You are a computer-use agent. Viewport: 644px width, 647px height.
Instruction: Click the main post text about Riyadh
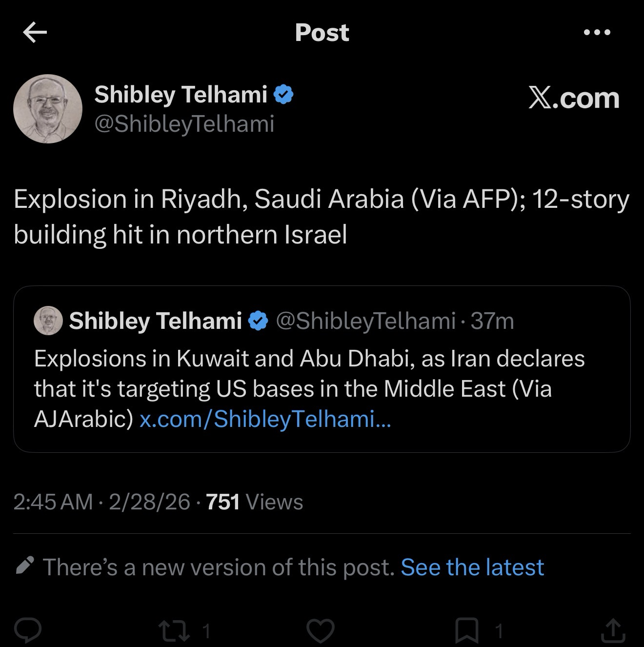pyautogui.click(x=322, y=217)
